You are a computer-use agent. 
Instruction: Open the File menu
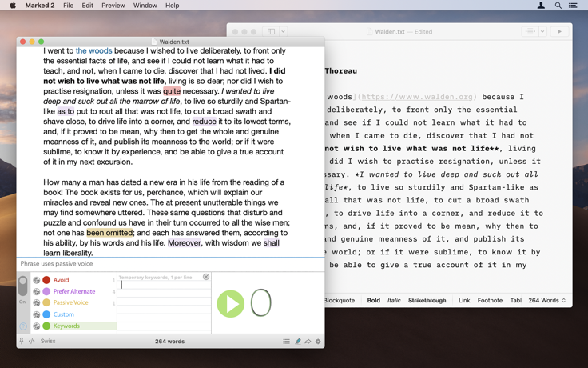pos(68,6)
